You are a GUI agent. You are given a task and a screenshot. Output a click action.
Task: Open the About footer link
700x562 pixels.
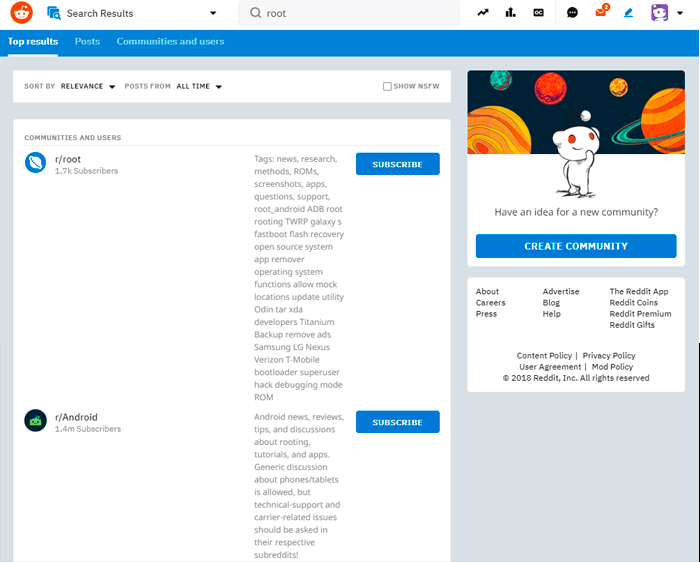[x=487, y=291]
